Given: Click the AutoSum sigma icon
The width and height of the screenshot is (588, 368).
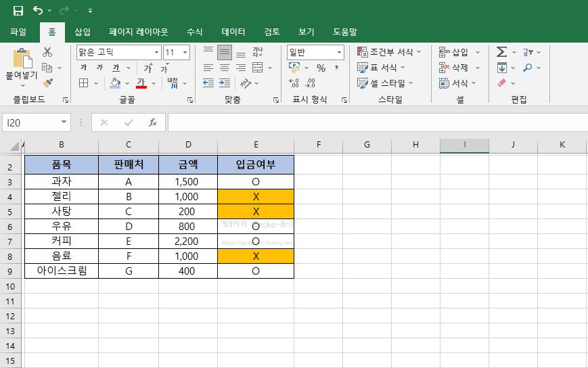Looking at the screenshot, I should click(502, 52).
